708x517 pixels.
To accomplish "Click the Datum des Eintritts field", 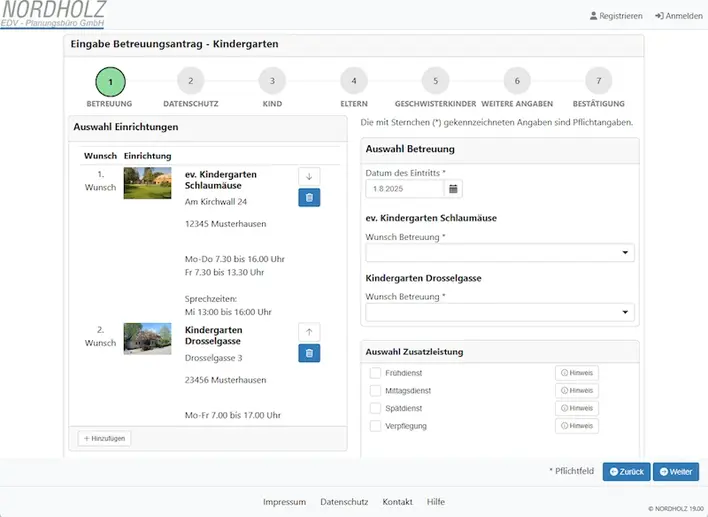I will point(404,188).
